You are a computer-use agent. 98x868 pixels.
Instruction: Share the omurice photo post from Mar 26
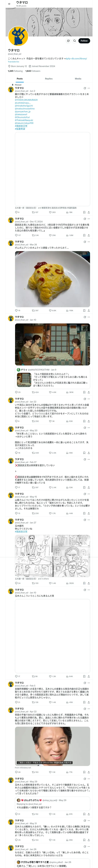coord(89,310)
